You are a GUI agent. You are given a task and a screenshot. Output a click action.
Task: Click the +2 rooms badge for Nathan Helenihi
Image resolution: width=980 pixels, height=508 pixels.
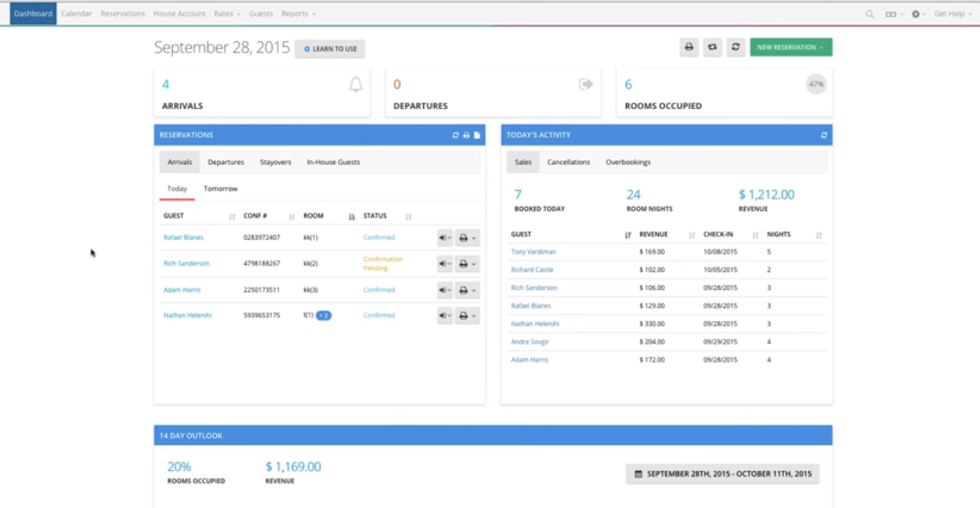[x=324, y=316]
